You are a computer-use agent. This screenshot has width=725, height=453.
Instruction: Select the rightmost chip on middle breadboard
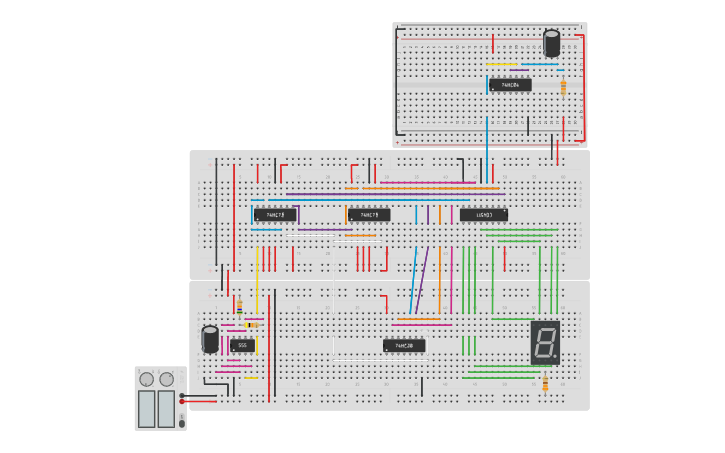click(484, 214)
